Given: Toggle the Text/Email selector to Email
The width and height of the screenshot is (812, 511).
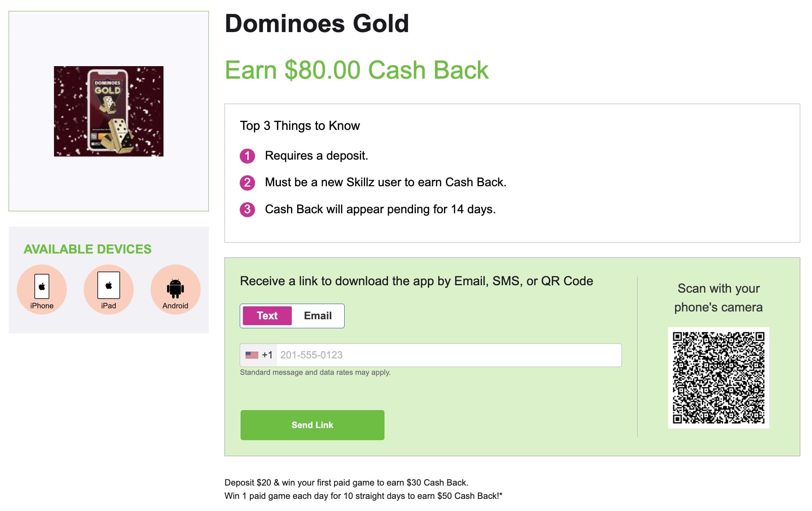Looking at the screenshot, I should coord(318,315).
